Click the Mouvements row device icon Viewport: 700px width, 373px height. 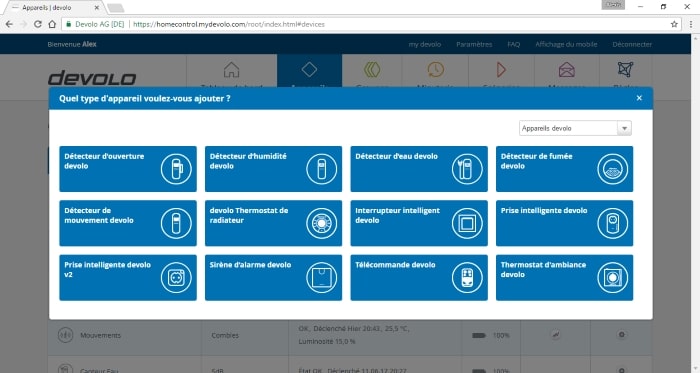(x=65, y=335)
